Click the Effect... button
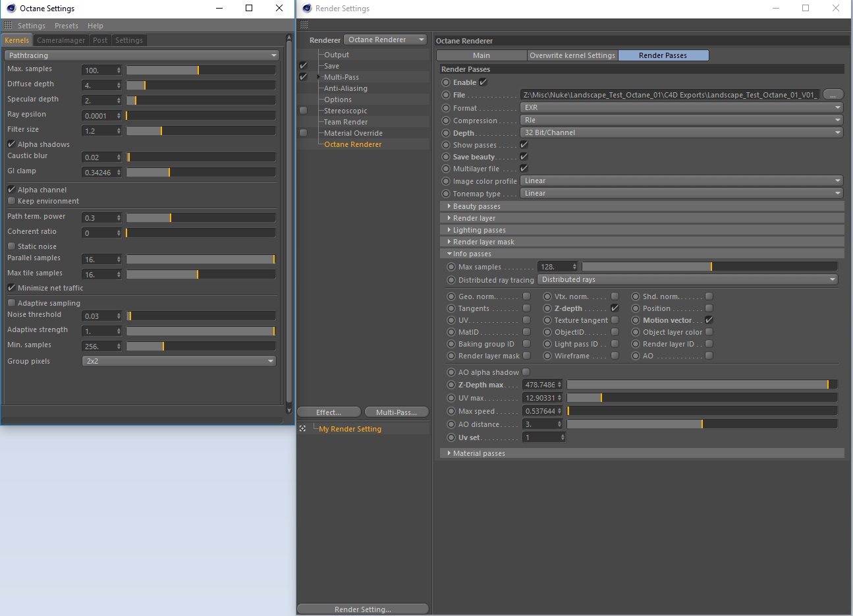The width and height of the screenshot is (853, 616). [329, 412]
